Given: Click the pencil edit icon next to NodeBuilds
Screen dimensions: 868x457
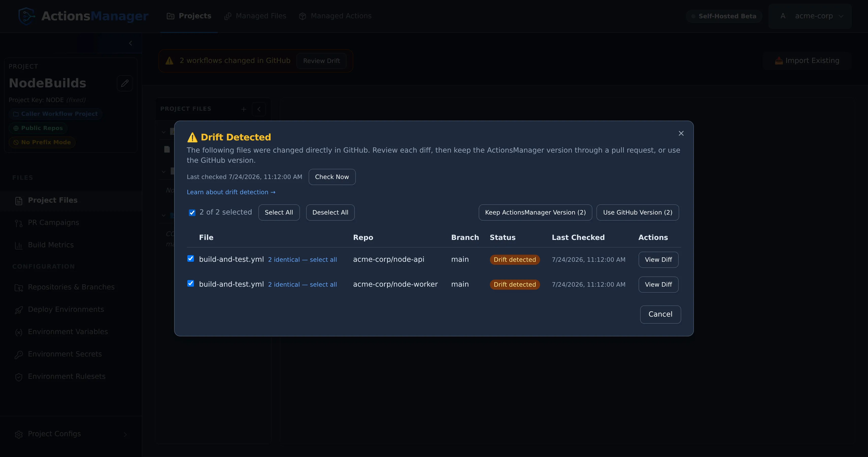Looking at the screenshot, I should coord(125,83).
